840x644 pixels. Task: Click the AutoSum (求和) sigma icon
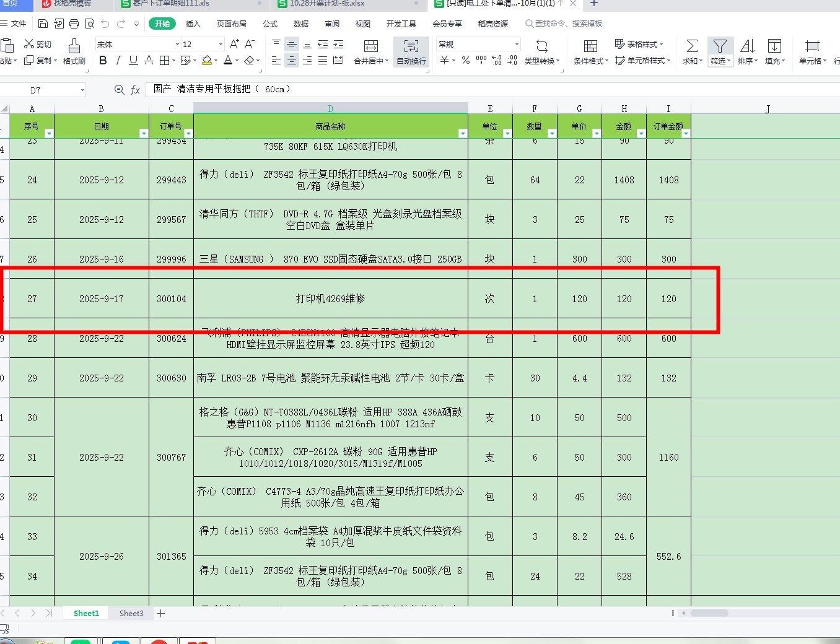[692, 46]
